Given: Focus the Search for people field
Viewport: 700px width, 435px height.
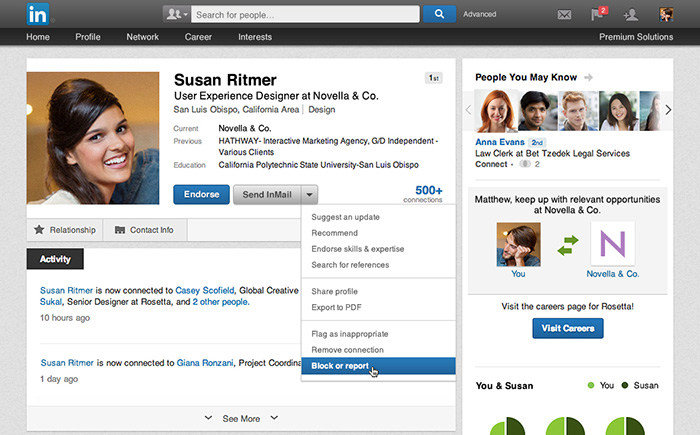Looking at the screenshot, I should pyautogui.click(x=305, y=14).
